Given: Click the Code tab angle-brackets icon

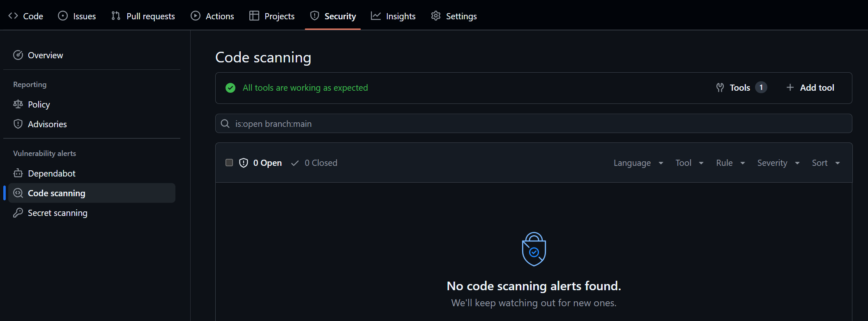Looking at the screenshot, I should click(13, 16).
